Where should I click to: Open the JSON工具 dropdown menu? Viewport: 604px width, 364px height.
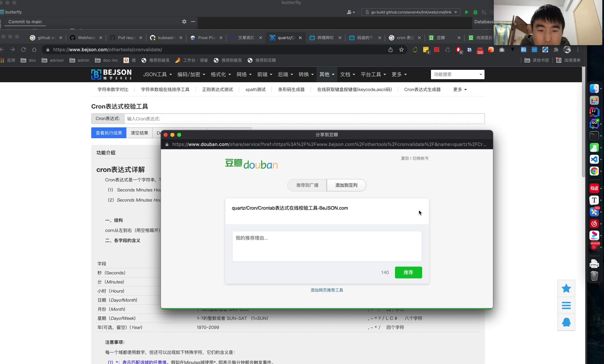(x=157, y=74)
